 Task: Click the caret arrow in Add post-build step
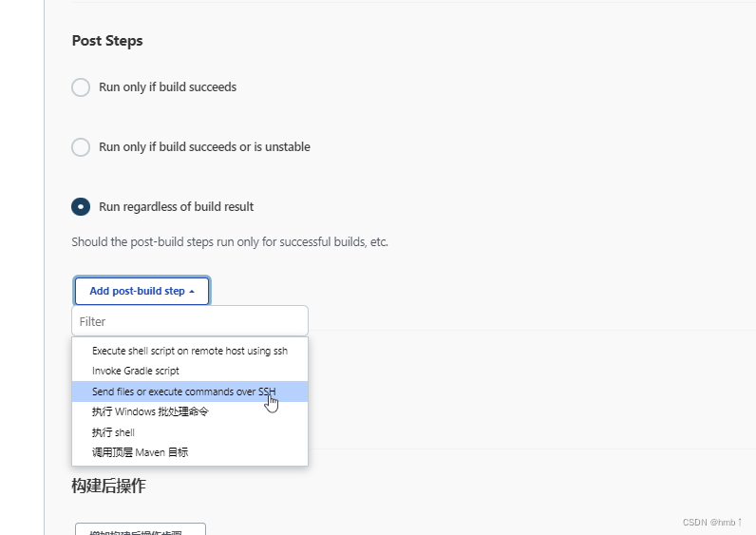pos(192,292)
